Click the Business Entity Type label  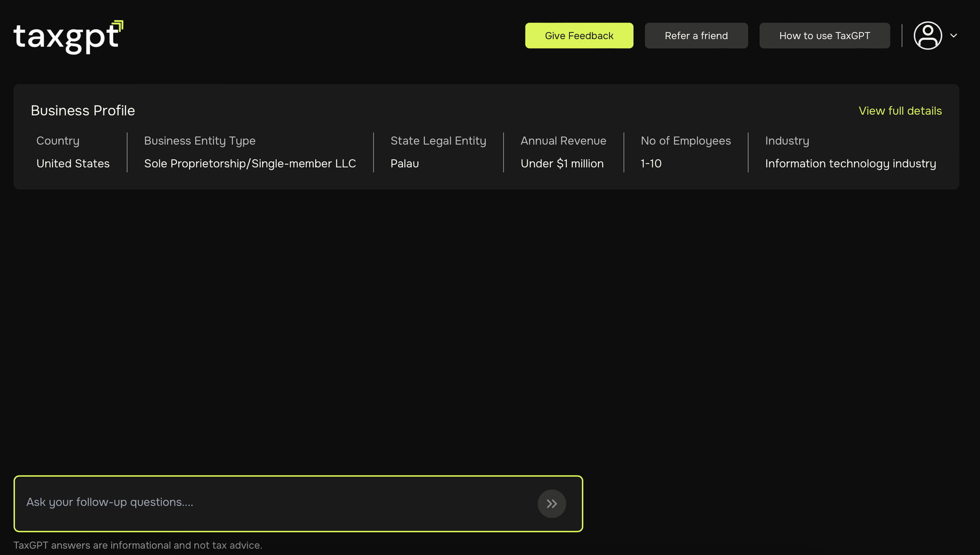pos(199,141)
